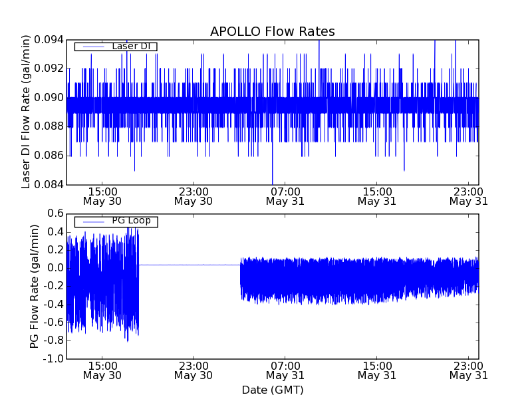Screen dimensions: 532x399
Task: Click the 07:00 May 31 tick under top plot
Action: tap(285, 196)
